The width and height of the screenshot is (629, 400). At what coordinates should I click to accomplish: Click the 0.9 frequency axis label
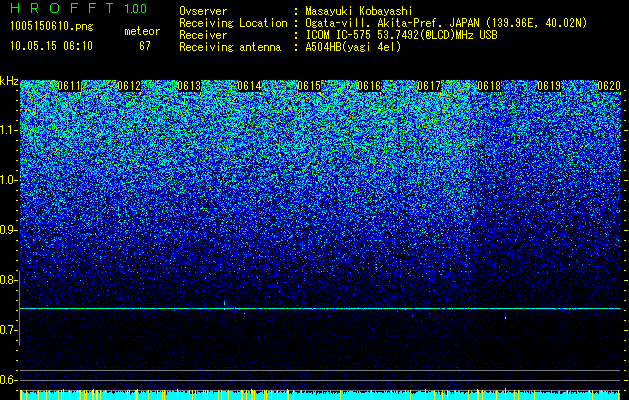click(x=8, y=230)
